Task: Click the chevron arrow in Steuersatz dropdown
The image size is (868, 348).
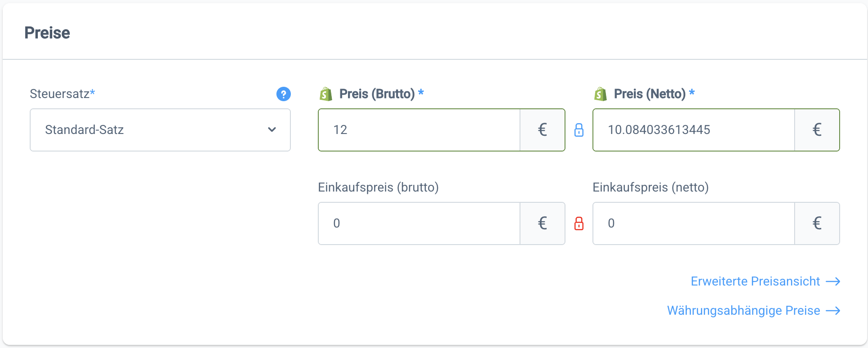Action: (272, 130)
